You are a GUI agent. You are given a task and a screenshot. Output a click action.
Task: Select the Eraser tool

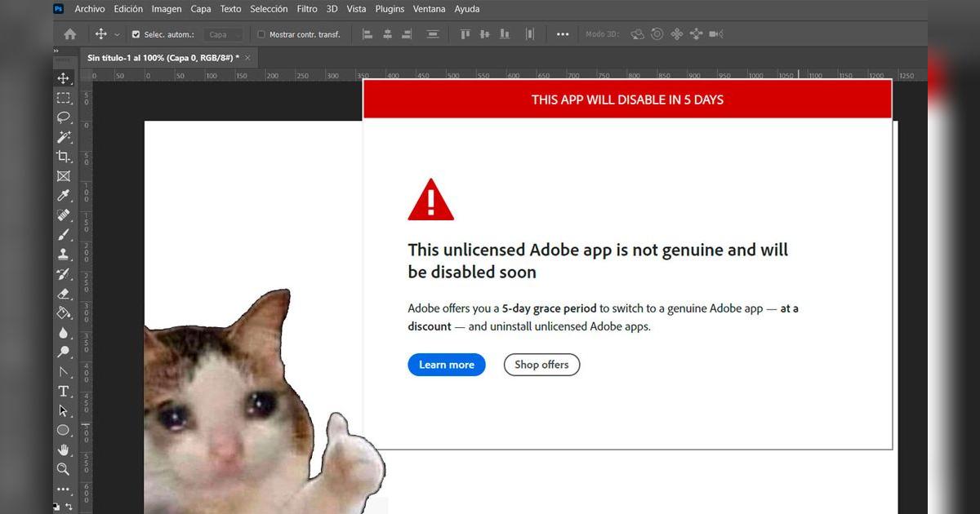pyautogui.click(x=64, y=293)
